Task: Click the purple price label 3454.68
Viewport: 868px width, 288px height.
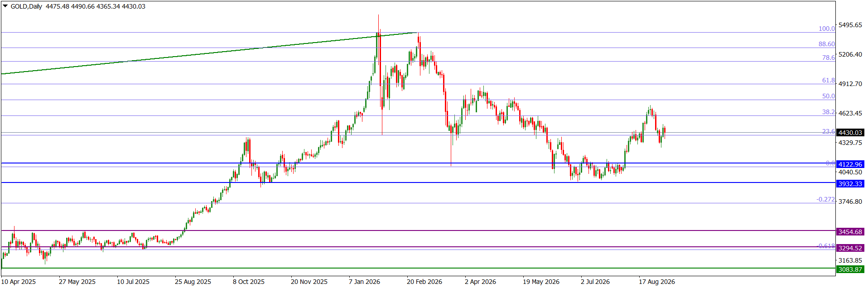Action: click(x=850, y=232)
